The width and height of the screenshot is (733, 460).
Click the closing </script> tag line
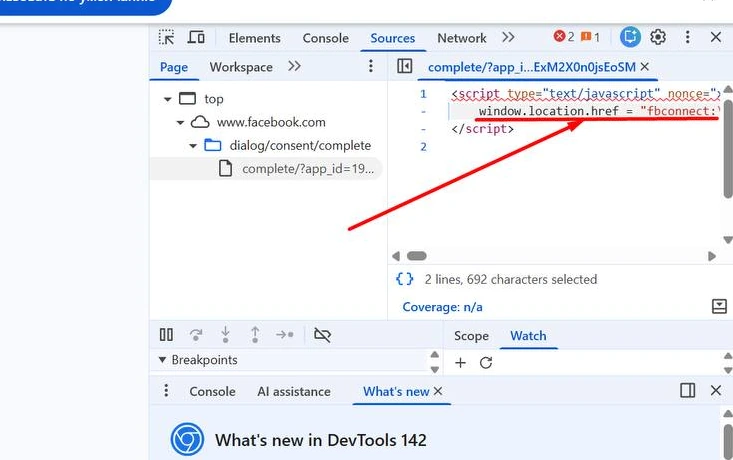click(x=482, y=129)
